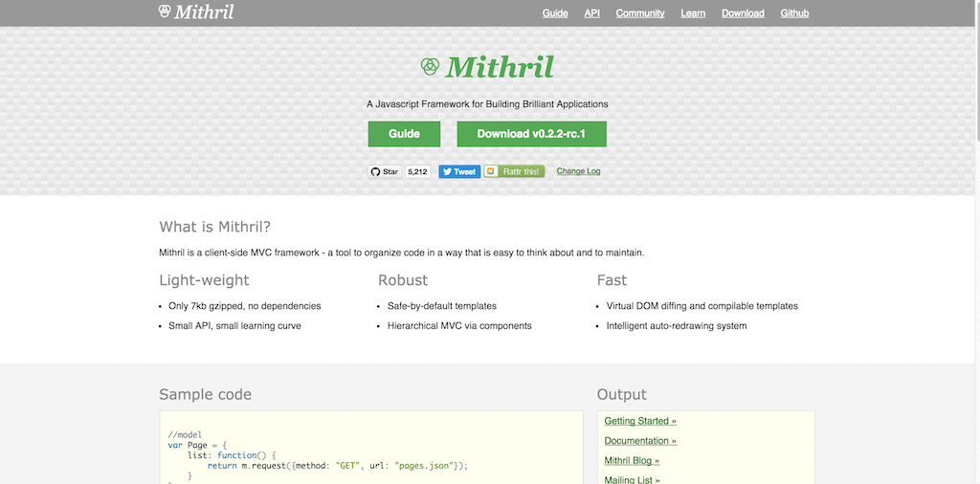
Task: Open the Community menu link
Action: pos(640,13)
